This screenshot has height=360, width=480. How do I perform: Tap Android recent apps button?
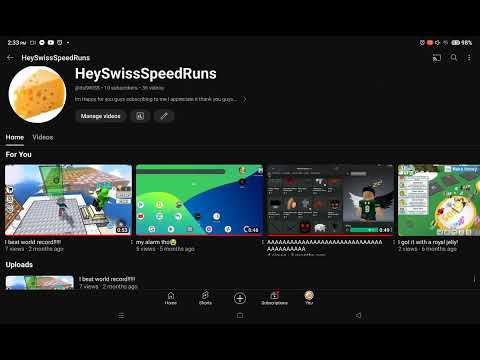tap(121, 315)
